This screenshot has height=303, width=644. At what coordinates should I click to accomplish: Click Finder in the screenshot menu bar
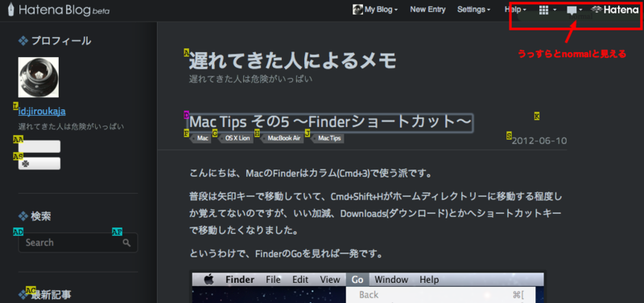pyautogui.click(x=240, y=280)
